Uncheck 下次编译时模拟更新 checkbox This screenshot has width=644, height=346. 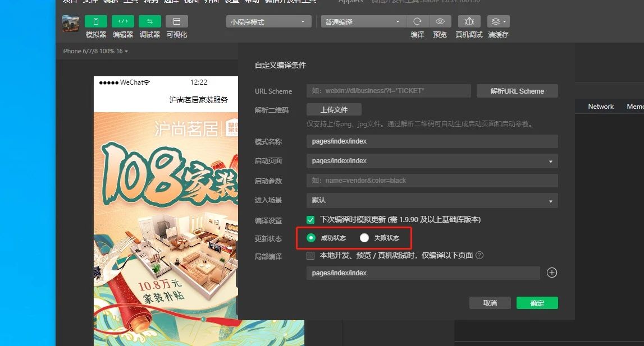(310, 220)
